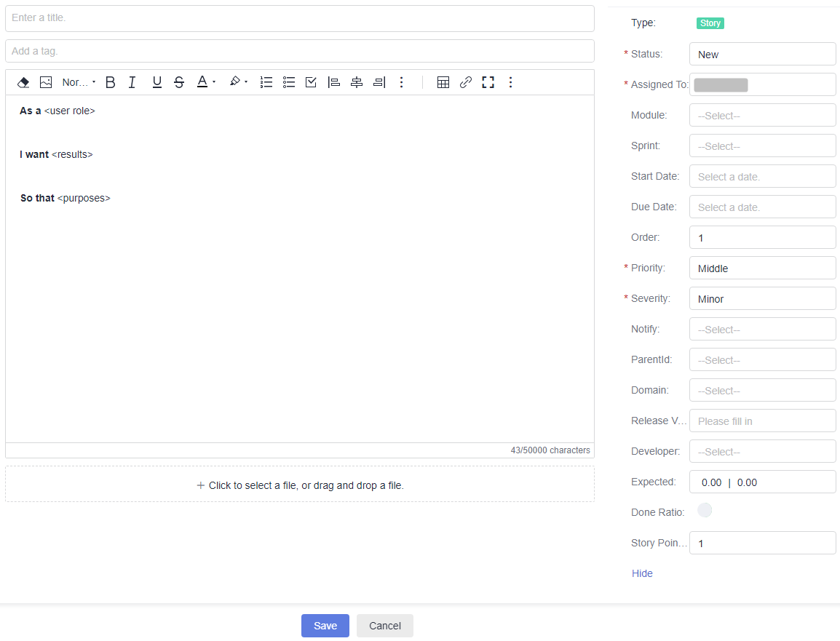
Task: Click the Cancel button
Action: (384, 626)
